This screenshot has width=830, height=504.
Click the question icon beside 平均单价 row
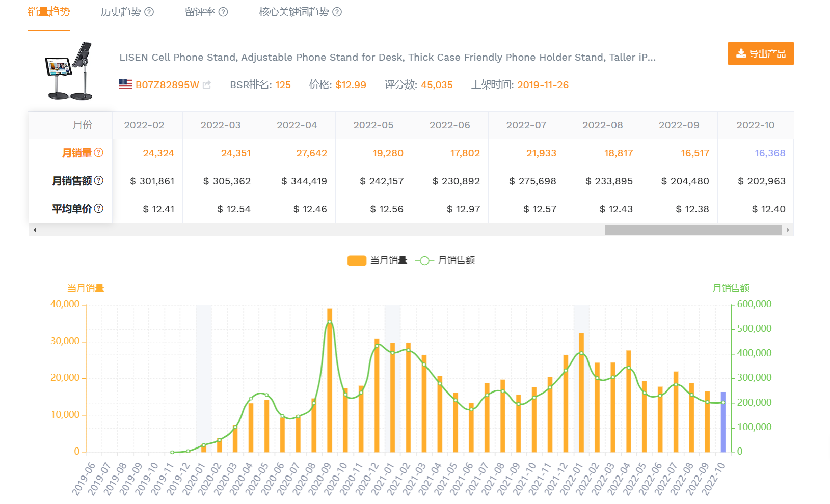point(99,209)
